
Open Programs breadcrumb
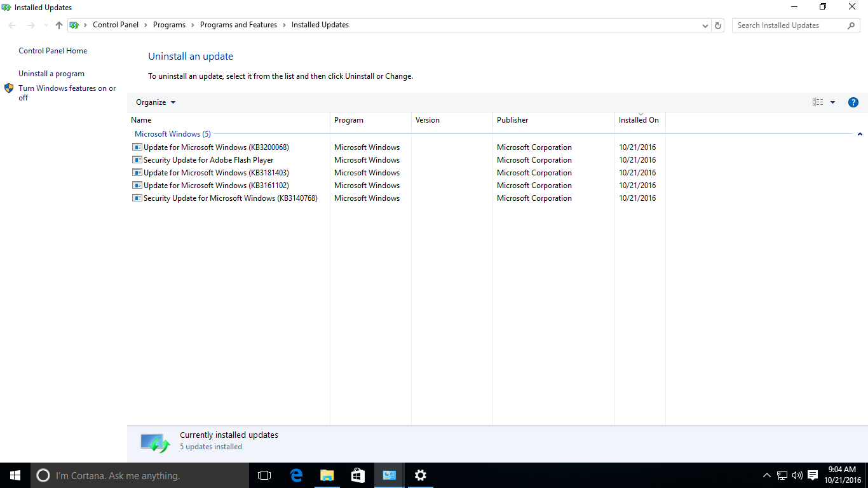[169, 25]
